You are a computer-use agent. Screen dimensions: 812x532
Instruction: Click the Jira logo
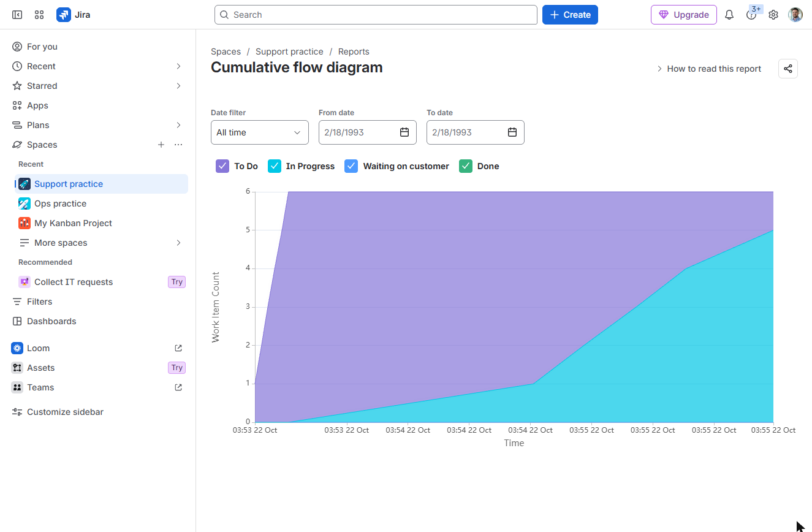[74, 15]
